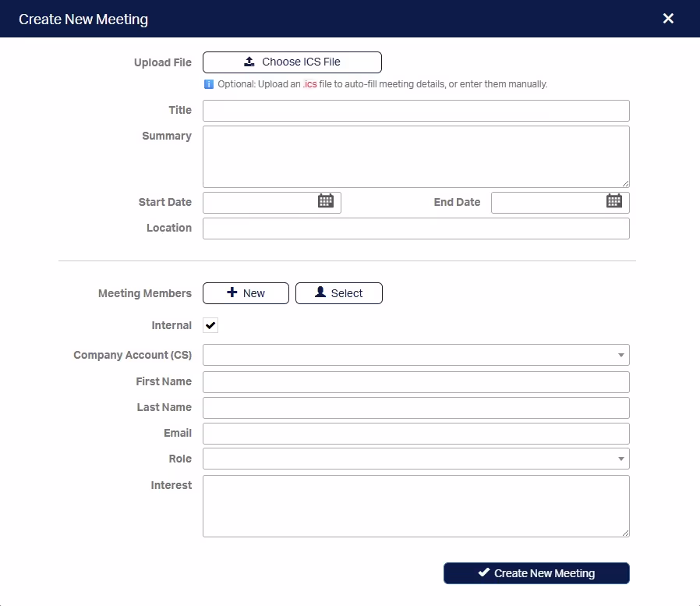This screenshot has width=700, height=606.
Task: Focus the End Date input field
Action: (x=560, y=203)
